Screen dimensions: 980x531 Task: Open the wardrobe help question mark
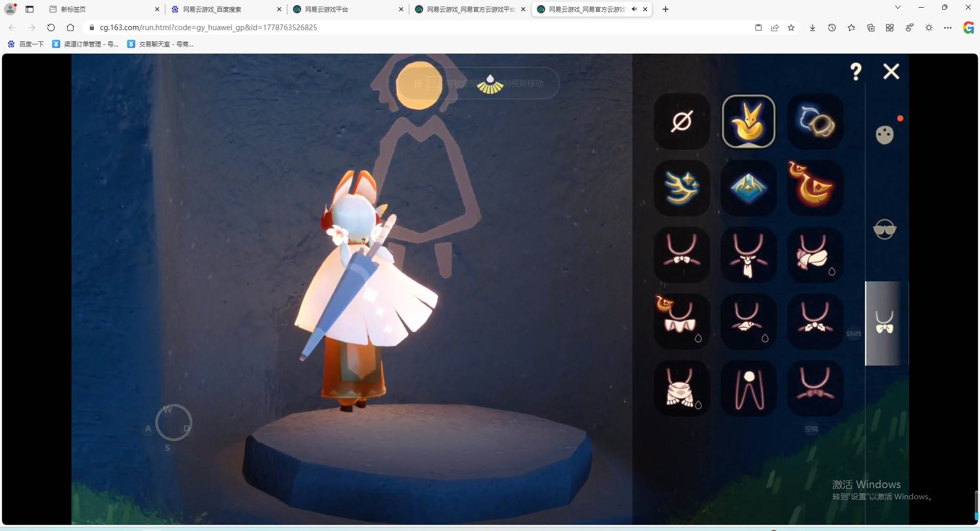856,71
